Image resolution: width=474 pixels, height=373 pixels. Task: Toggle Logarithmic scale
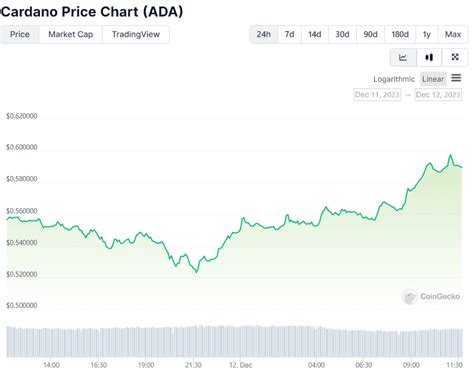click(x=394, y=79)
